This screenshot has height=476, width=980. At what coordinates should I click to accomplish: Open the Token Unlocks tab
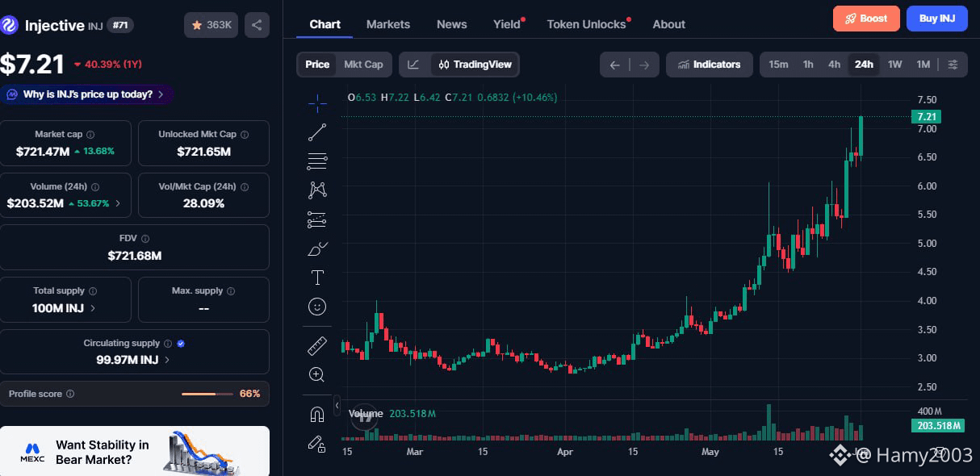[x=588, y=24]
